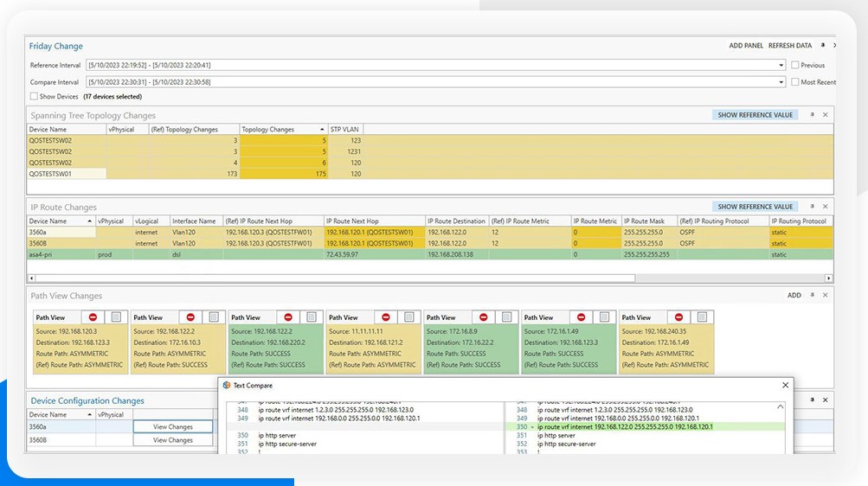
Task: Remove Path View with destination 192.168.123.3 from 172.16.1.49
Action: [582, 317]
